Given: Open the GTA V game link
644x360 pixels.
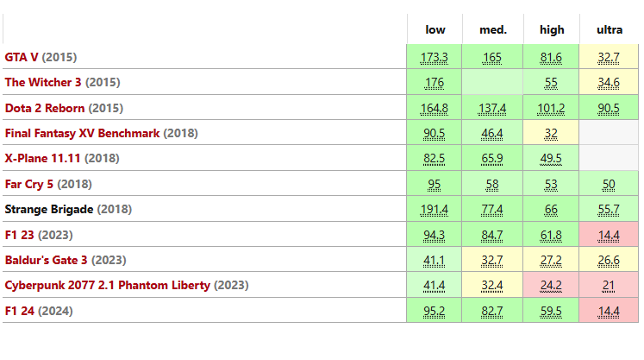Looking at the screenshot, I should [x=22, y=57].
